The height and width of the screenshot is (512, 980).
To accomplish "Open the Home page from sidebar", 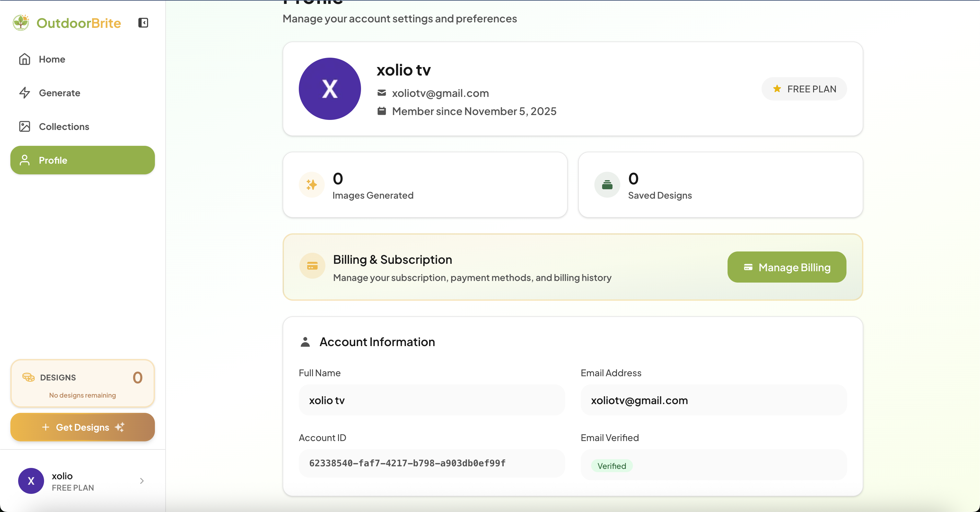I will click(52, 59).
